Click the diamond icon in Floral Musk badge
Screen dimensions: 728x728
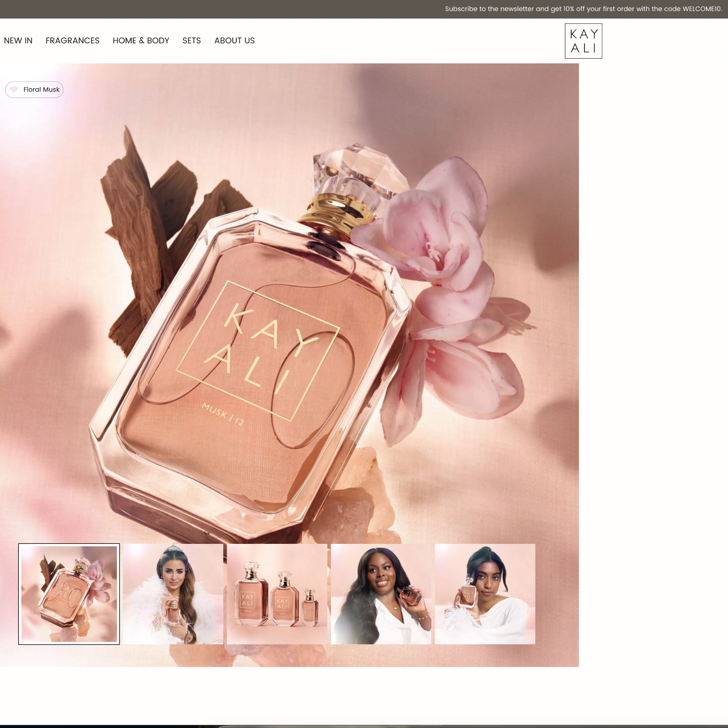tap(14, 90)
